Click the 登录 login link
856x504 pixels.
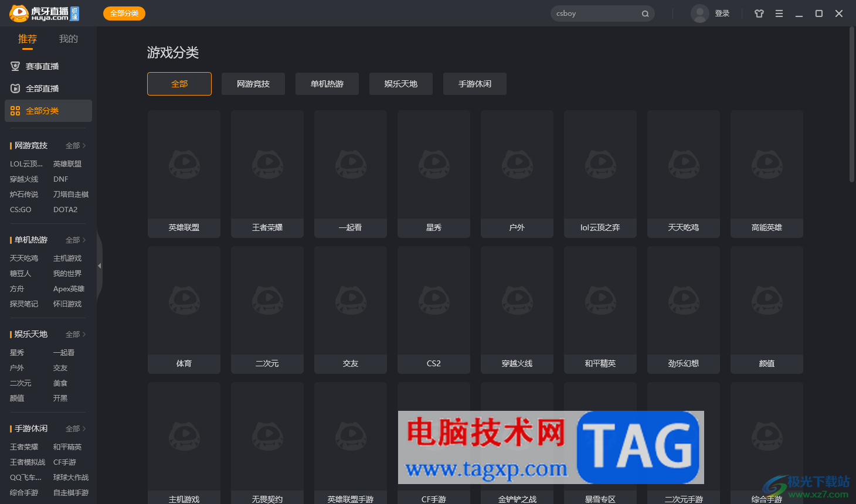722,13
